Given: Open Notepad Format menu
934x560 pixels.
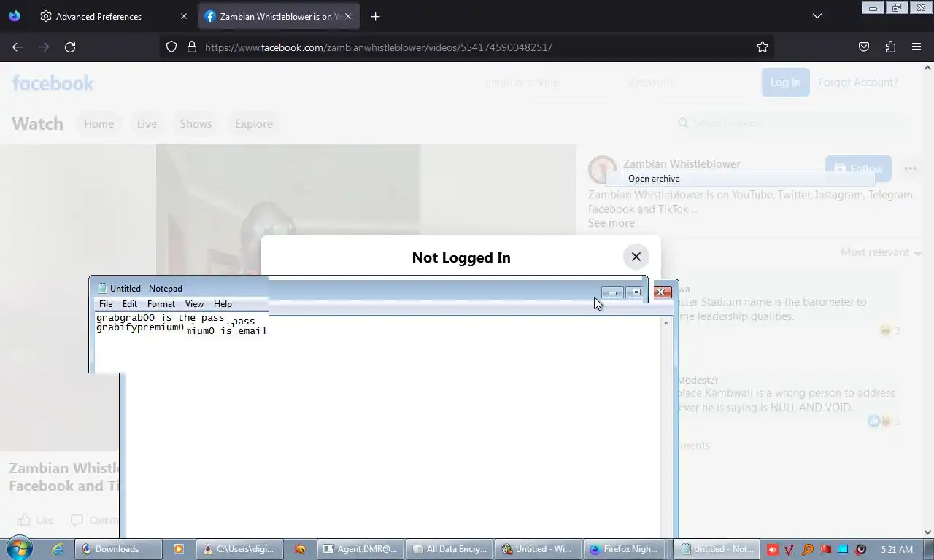Looking at the screenshot, I should point(161,304).
